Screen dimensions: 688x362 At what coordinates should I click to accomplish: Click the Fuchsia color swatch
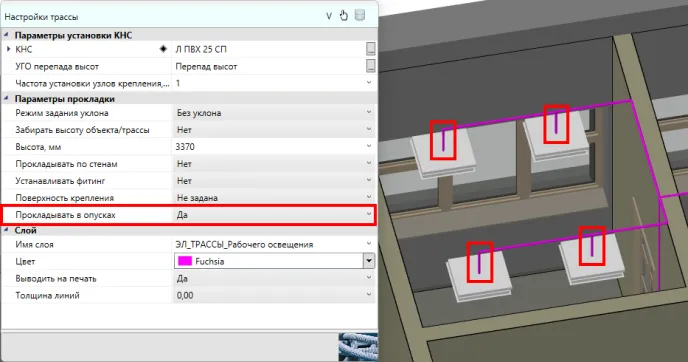pos(185,261)
